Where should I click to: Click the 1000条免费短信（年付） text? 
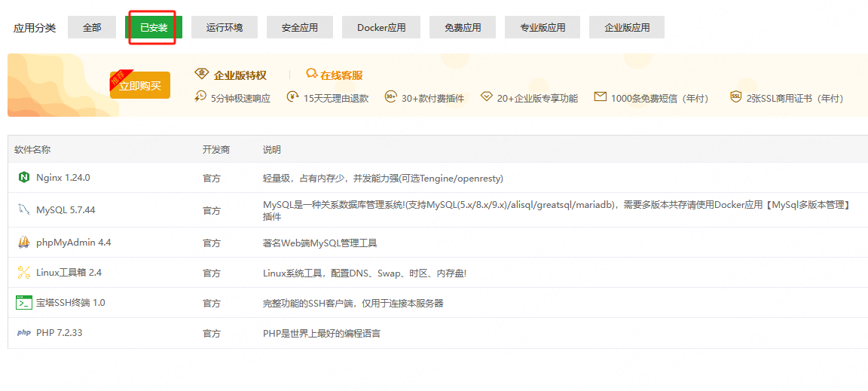point(660,99)
